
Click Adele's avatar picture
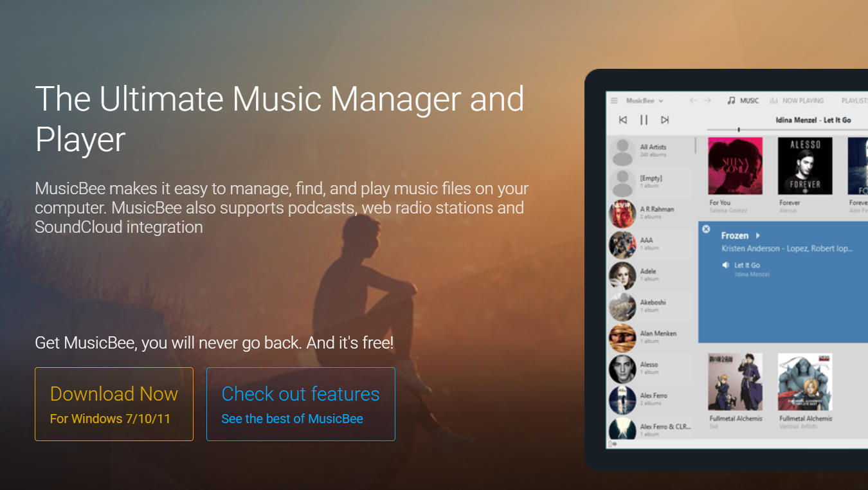click(x=622, y=275)
